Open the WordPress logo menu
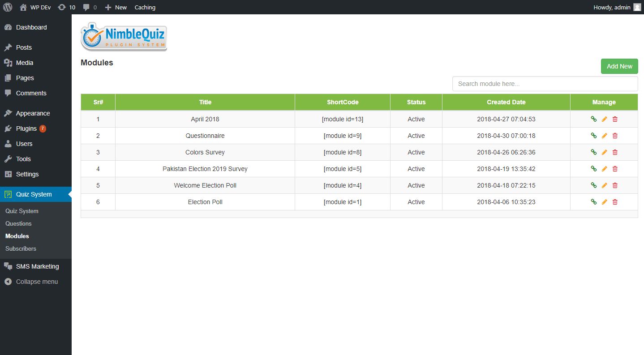This screenshot has width=644, height=355. (x=8, y=7)
